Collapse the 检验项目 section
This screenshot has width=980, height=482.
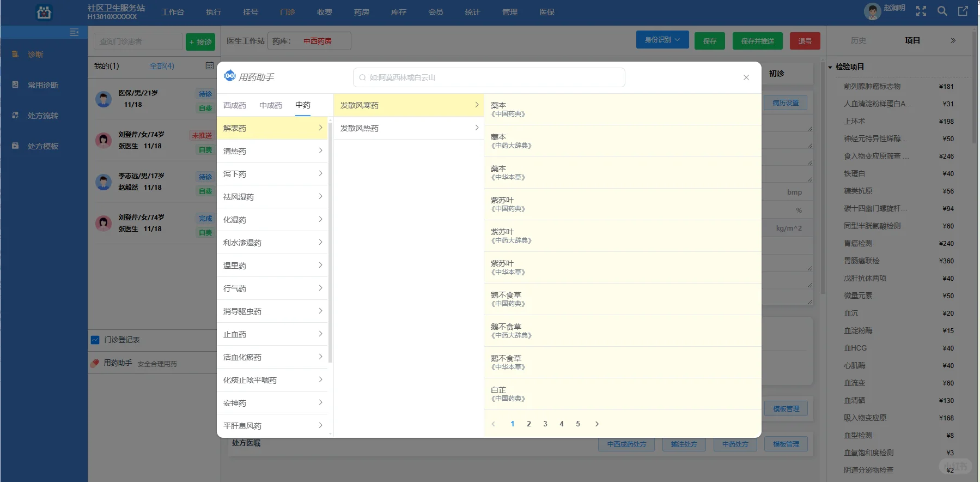click(830, 67)
